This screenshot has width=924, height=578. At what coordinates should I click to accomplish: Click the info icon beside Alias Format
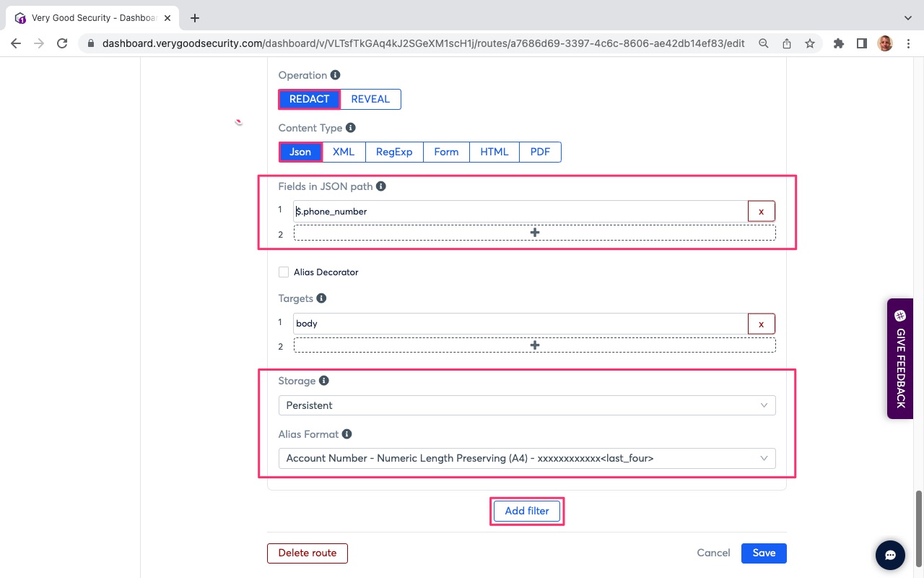[347, 434]
